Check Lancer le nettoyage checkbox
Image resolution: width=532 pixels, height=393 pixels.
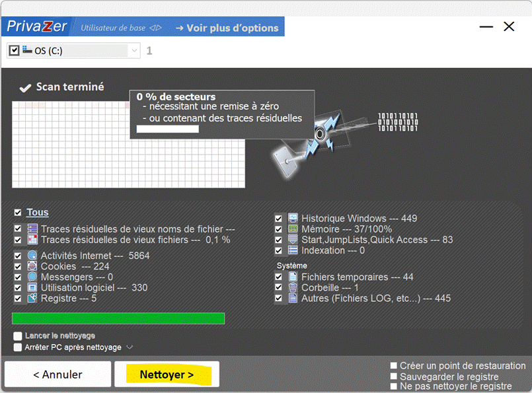click(x=18, y=336)
